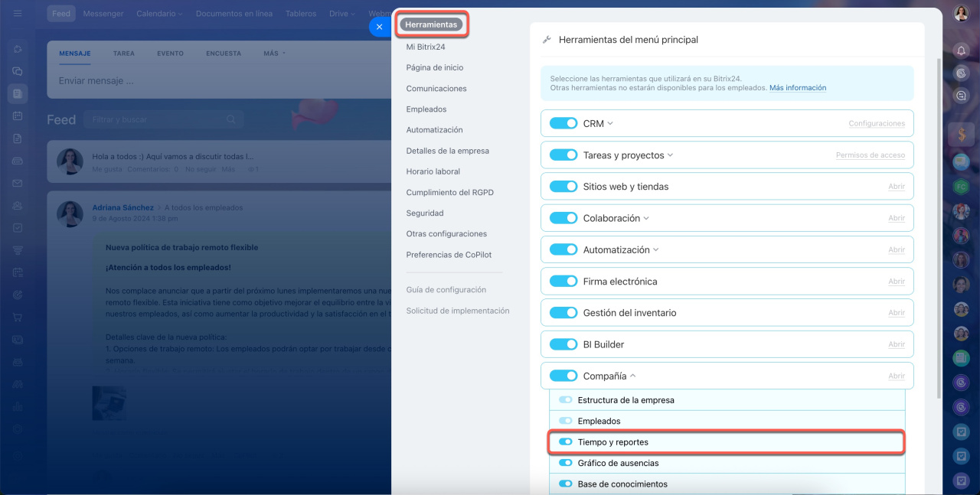Open Drive dropdown in top bar

tap(342, 14)
